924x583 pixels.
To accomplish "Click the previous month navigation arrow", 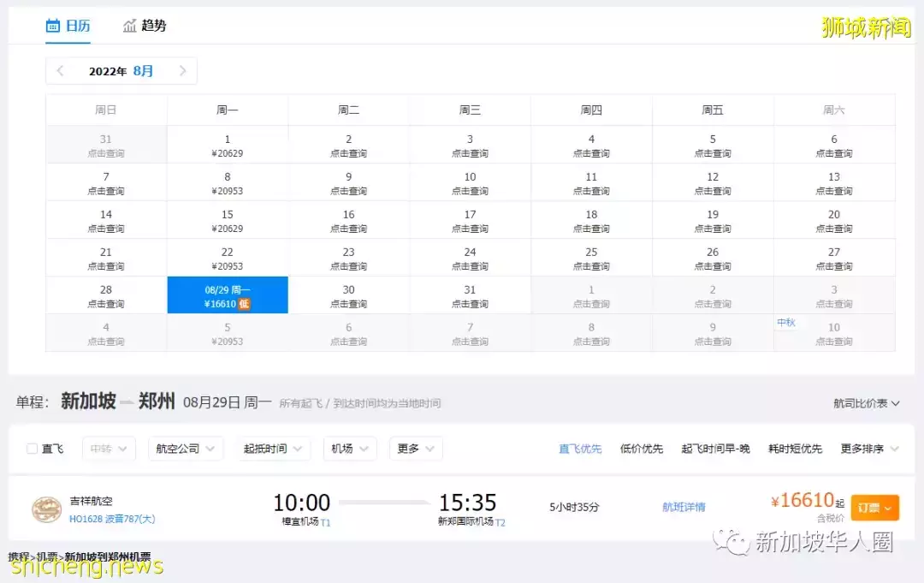I will [60, 71].
